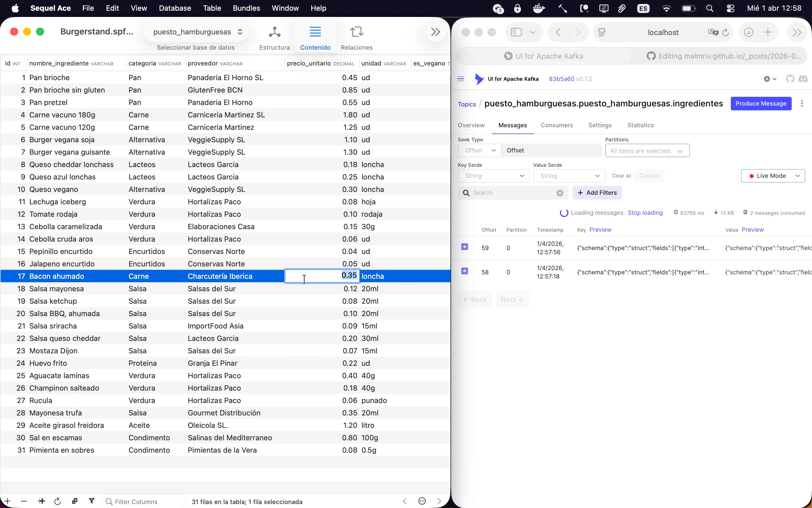Open the Live Mode dropdown
812x508 pixels.
coord(773,176)
